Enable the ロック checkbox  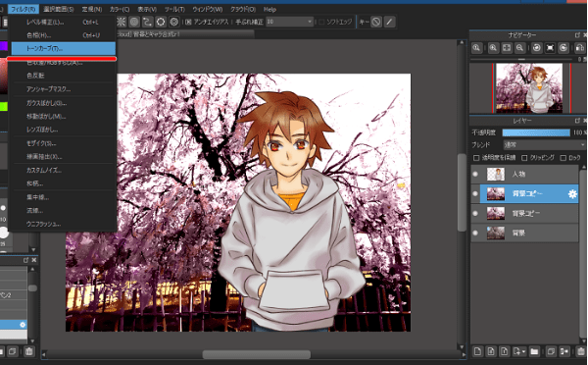click(x=563, y=158)
